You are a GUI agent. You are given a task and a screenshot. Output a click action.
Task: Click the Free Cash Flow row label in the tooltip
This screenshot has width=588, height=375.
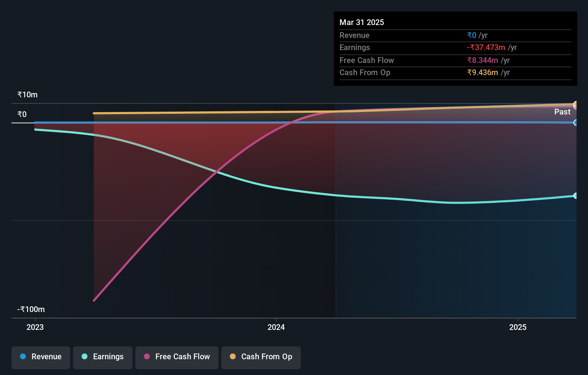point(367,60)
